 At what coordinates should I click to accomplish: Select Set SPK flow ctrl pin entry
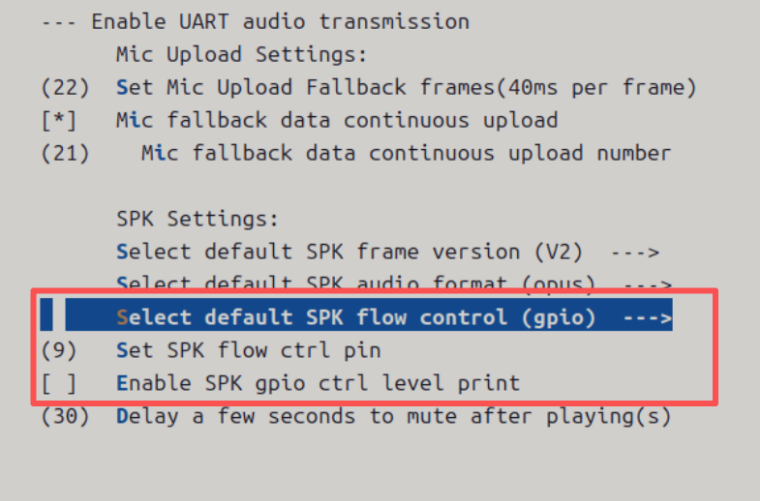tap(249, 350)
